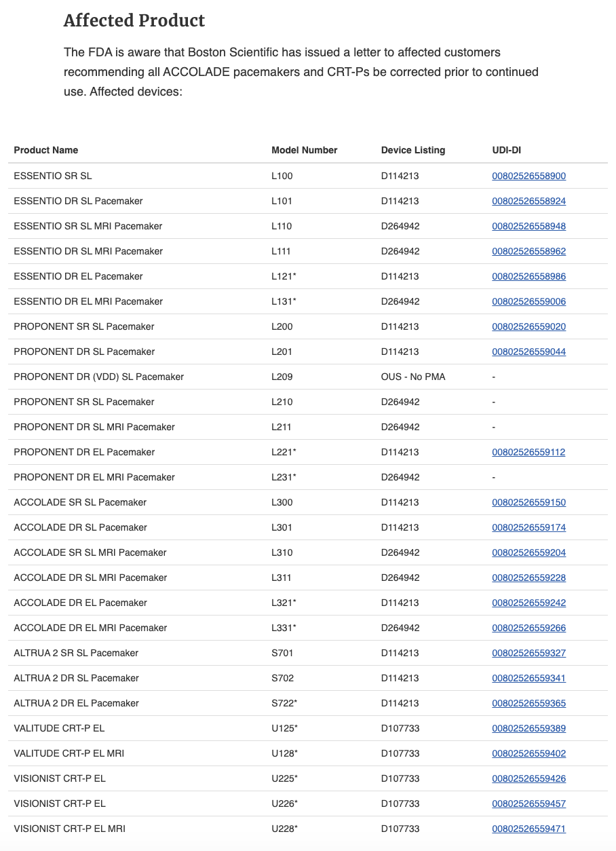
Task: Open UDI-DI link 00802526559389
Action: coord(528,728)
